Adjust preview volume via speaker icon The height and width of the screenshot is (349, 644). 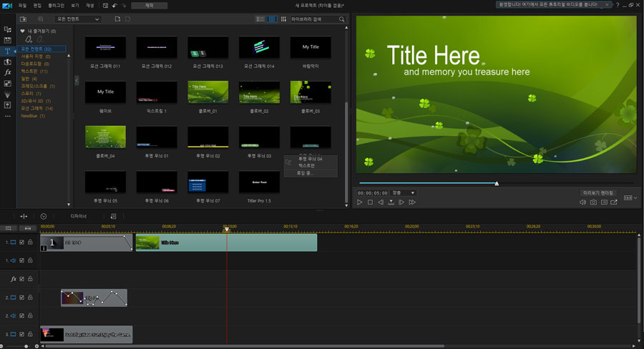click(x=582, y=202)
